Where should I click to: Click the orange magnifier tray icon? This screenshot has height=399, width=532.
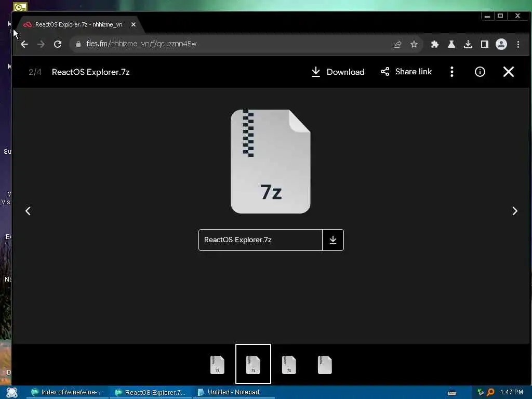(490, 392)
